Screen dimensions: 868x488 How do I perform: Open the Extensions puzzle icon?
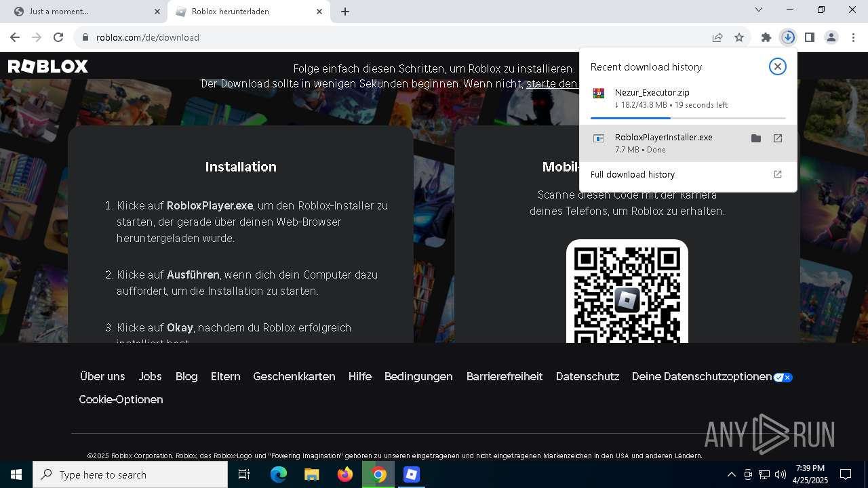pyautogui.click(x=766, y=37)
